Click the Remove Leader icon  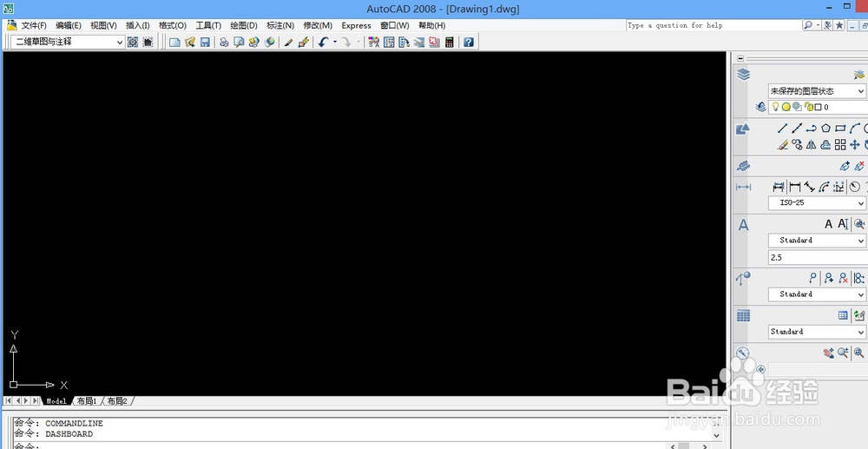843,278
